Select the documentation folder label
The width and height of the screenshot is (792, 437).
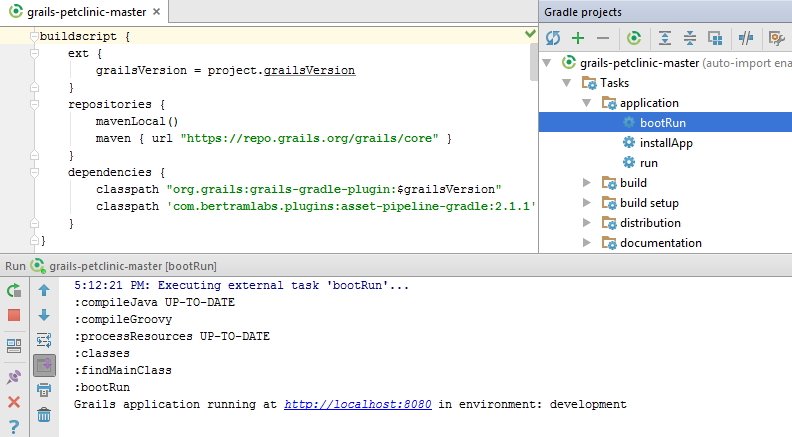point(661,243)
